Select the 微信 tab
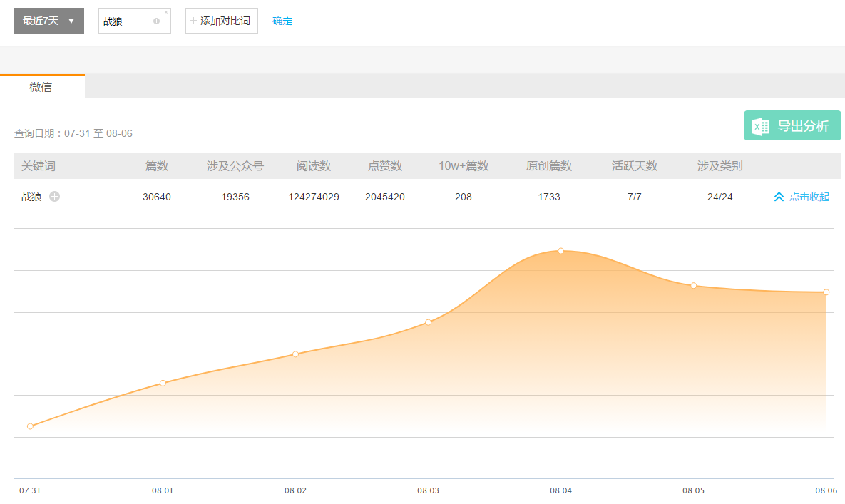This screenshot has width=845, height=504. click(41, 87)
